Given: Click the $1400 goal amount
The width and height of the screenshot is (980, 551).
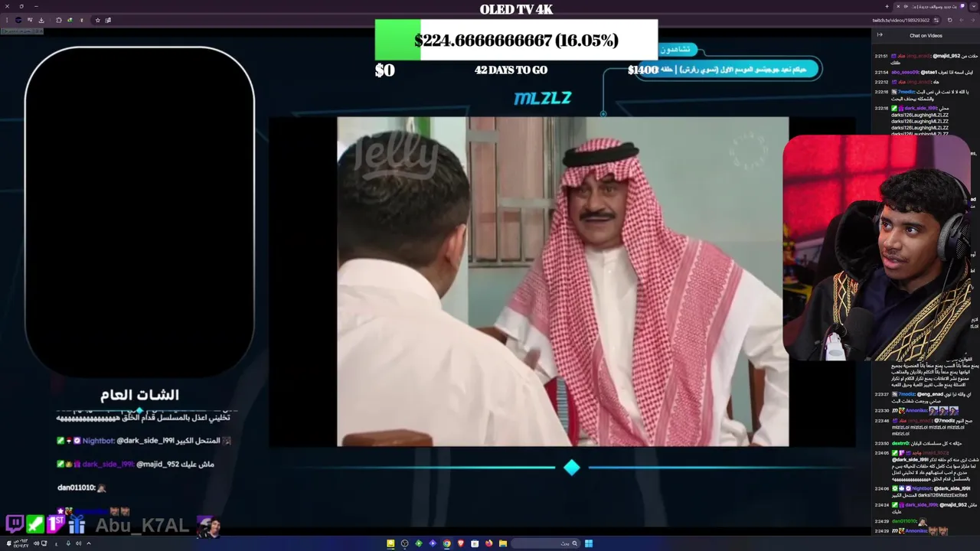Looking at the screenshot, I should pyautogui.click(x=643, y=70).
